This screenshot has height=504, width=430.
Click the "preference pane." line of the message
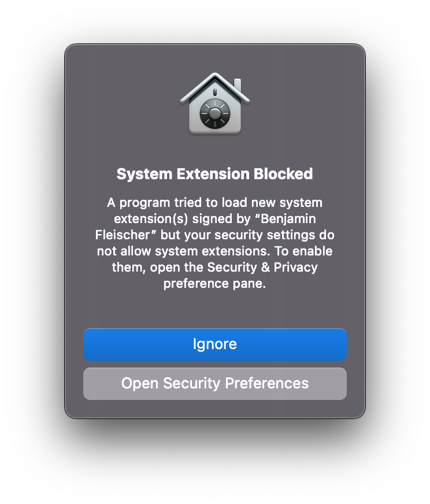214,284
